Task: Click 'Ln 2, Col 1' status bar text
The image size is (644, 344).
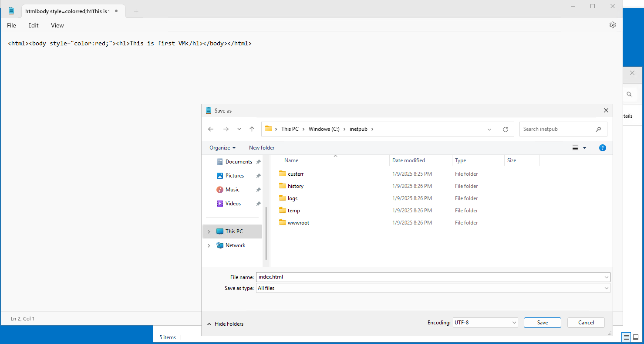Action: (x=23, y=319)
